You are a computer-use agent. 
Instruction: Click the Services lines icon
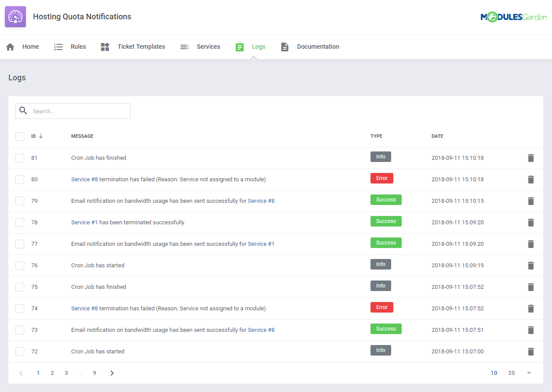pyautogui.click(x=185, y=47)
